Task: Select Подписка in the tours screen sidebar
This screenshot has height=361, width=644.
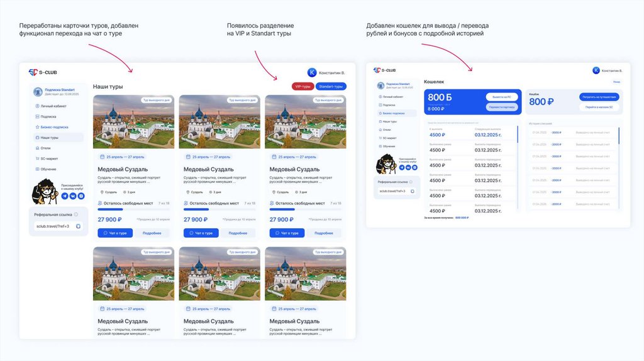Action: 46,116
